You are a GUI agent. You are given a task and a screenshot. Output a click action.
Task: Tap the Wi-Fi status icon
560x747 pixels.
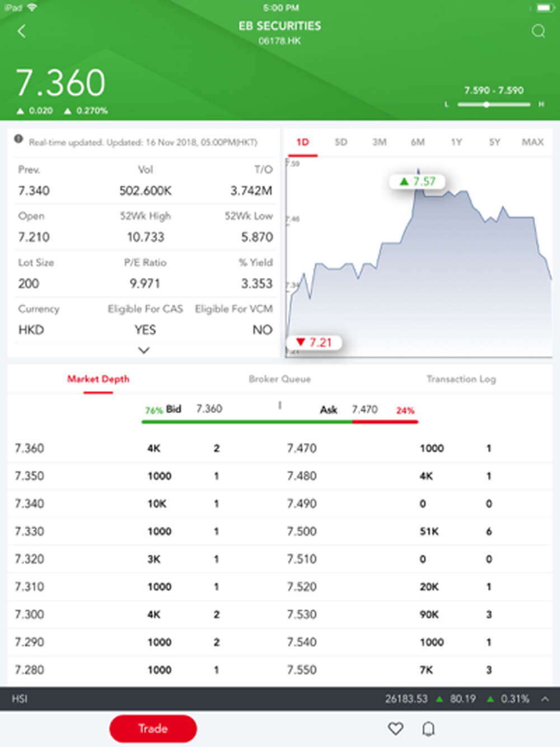[x=32, y=7]
